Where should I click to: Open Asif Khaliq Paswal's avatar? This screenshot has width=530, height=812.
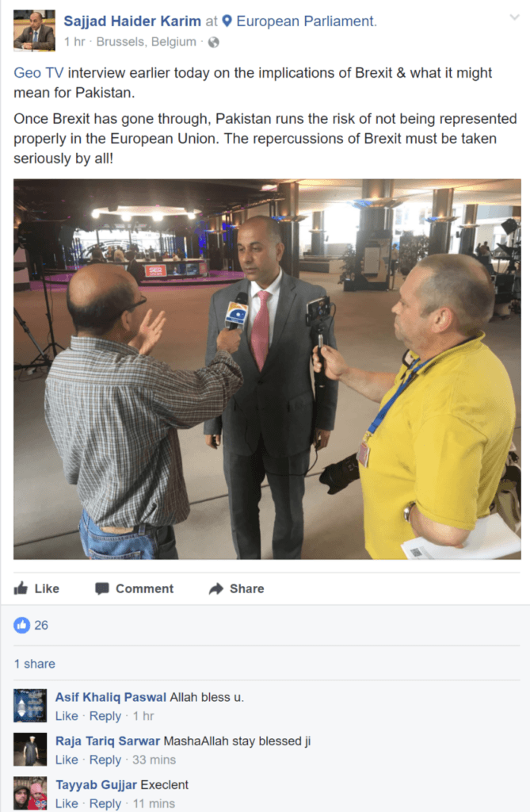tap(30, 705)
